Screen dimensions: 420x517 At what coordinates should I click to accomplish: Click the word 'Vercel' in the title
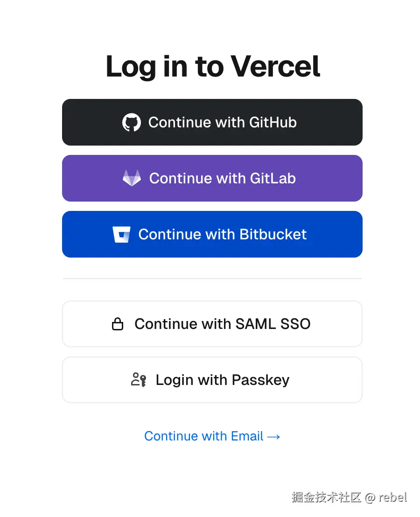click(276, 67)
